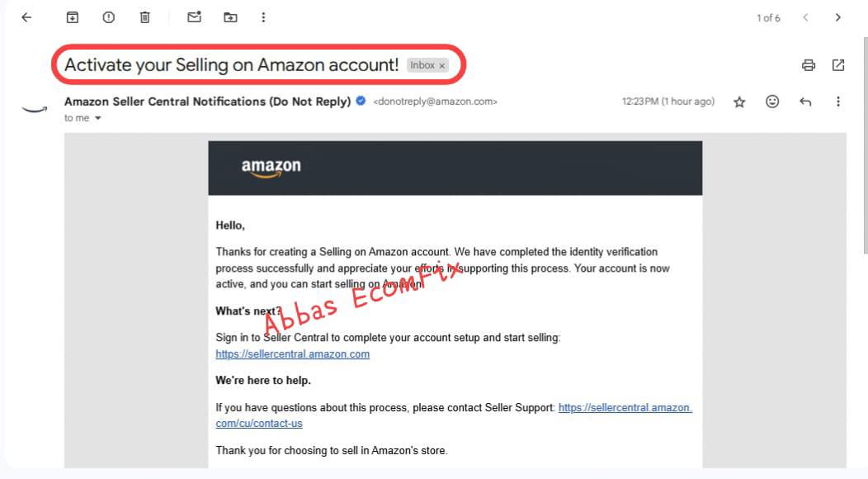Viewport: 868px width, 479px height.
Task: Archive this email
Action: pos(73,17)
